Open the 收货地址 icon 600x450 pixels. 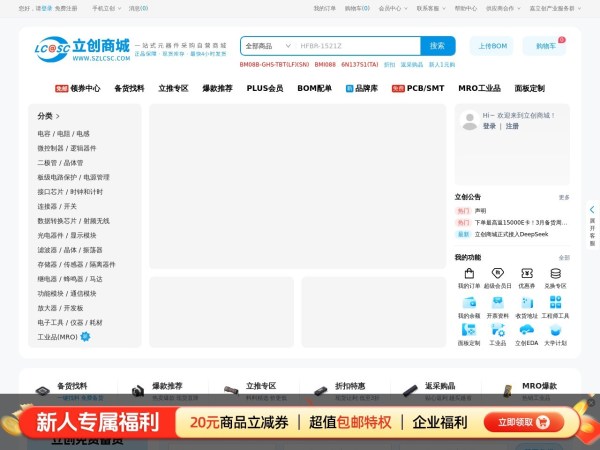pos(526,302)
